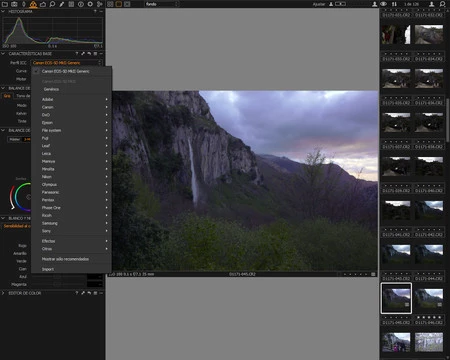Image resolution: width=450 pixels, height=360 pixels.
Task: Open the Details tool tab magnifier icon
Action: (52, 4)
